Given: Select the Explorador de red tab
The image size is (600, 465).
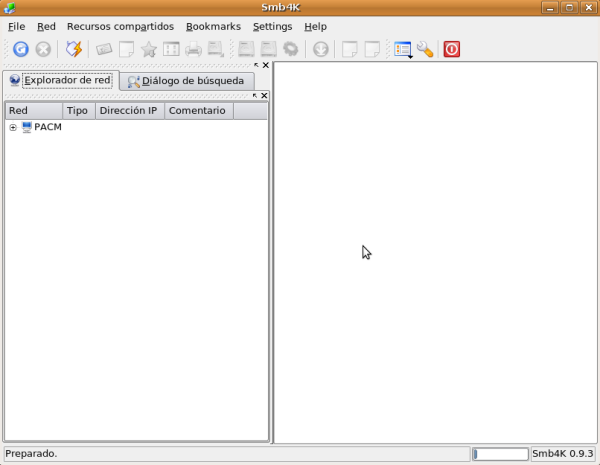Looking at the screenshot, I should 60,80.
